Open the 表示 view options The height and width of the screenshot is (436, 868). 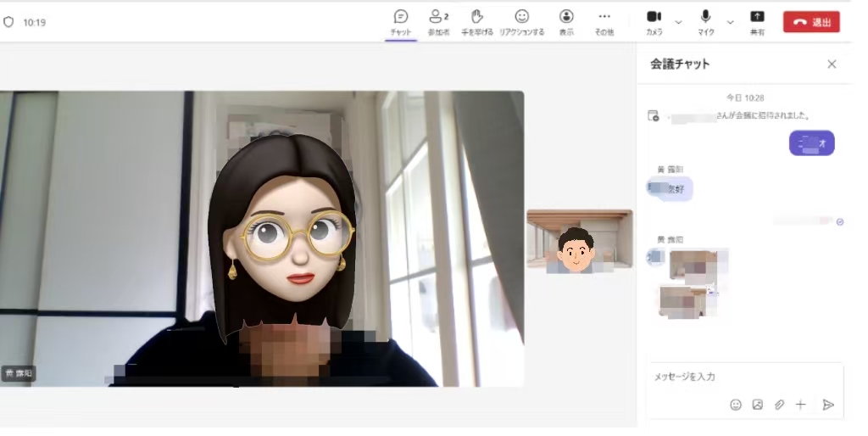click(566, 21)
